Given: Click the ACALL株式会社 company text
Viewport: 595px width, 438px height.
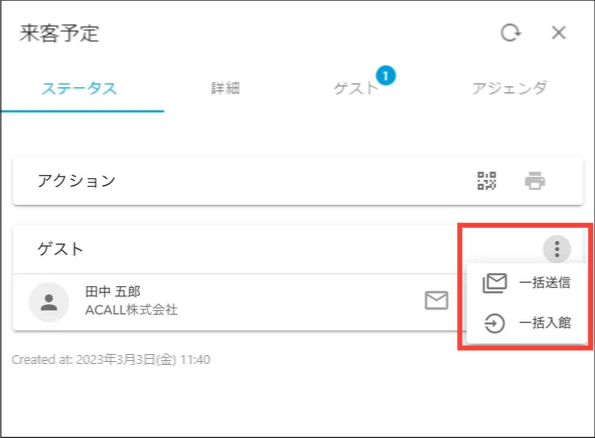Looking at the screenshot, I should point(131,310).
